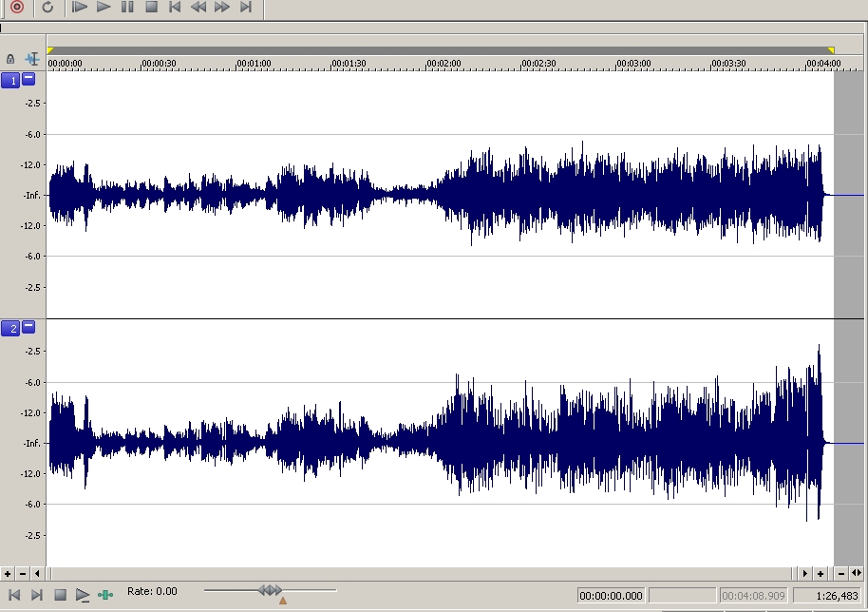The image size is (868, 612).
Task: Collapse channel 2 with its minus button
Action: point(28,327)
